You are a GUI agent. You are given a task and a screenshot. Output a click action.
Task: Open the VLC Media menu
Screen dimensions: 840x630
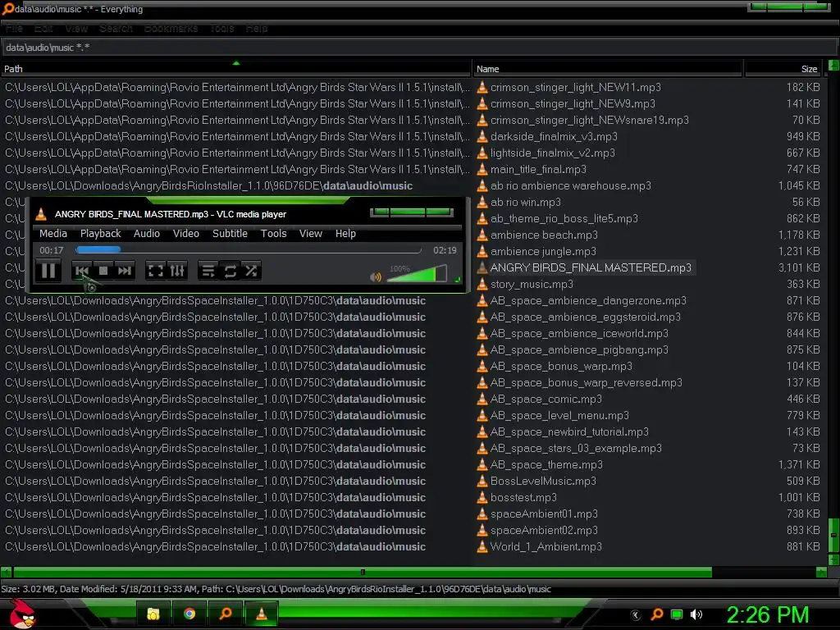(53, 234)
